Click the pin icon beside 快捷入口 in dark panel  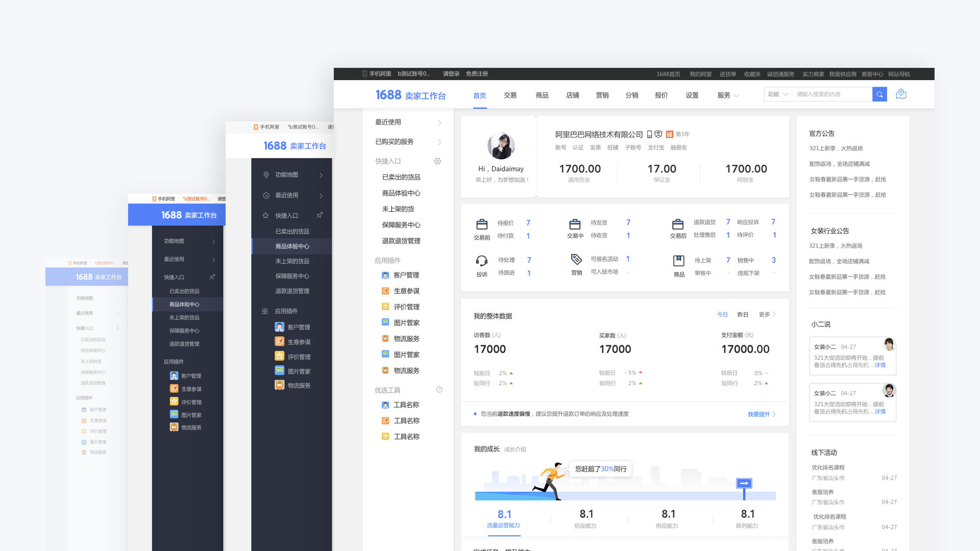(320, 215)
